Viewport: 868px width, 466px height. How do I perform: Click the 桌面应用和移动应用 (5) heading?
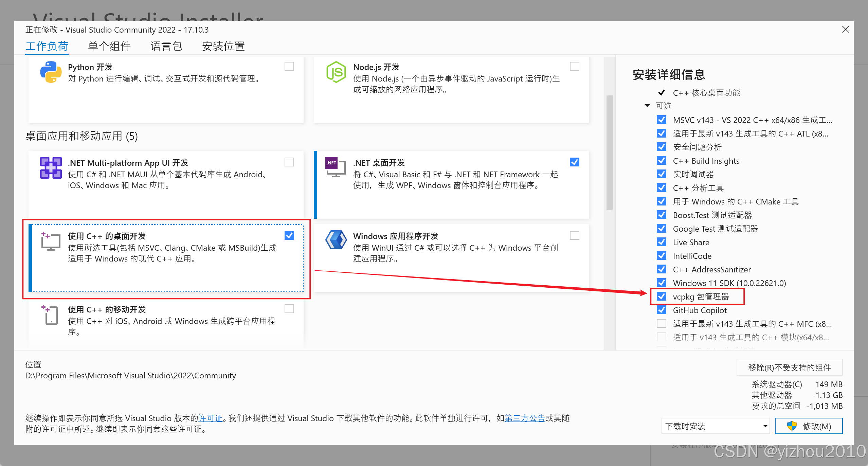pyautogui.click(x=82, y=136)
